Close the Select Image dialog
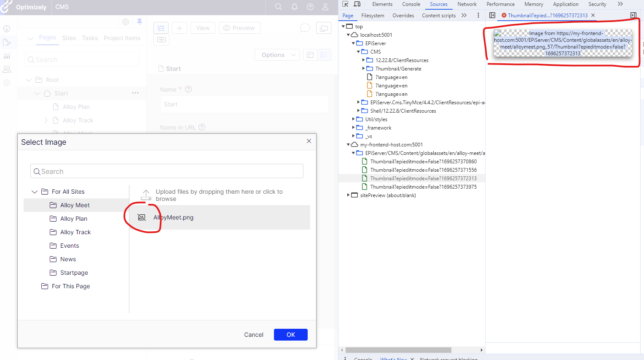Image resolution: width=644 pixels, height=360 pixels. (309, 141)
